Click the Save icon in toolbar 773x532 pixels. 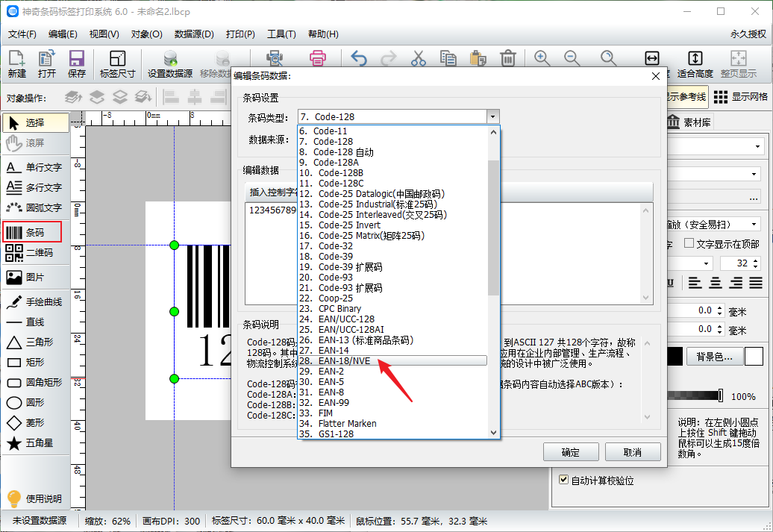76,64
